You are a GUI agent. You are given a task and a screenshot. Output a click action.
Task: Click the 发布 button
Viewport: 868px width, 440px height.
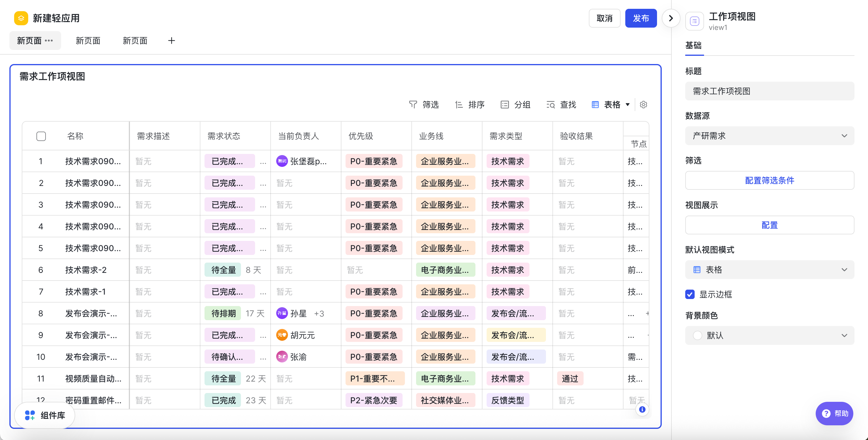click(641, 18)
